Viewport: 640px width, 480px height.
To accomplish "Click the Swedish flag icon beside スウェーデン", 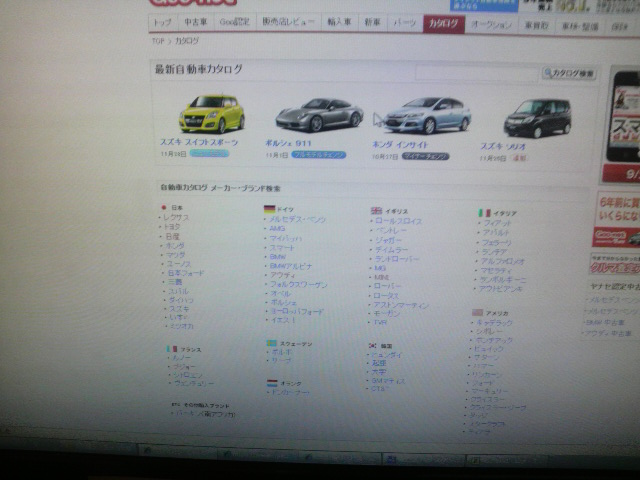I will [271, 343].
